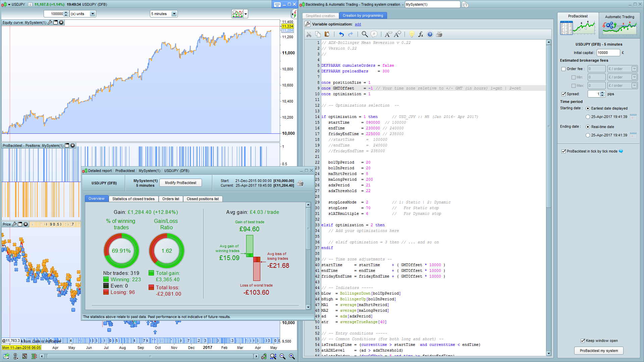
Task: Uncheck ProBacktest in tick by tick mode
Action: 563,152
